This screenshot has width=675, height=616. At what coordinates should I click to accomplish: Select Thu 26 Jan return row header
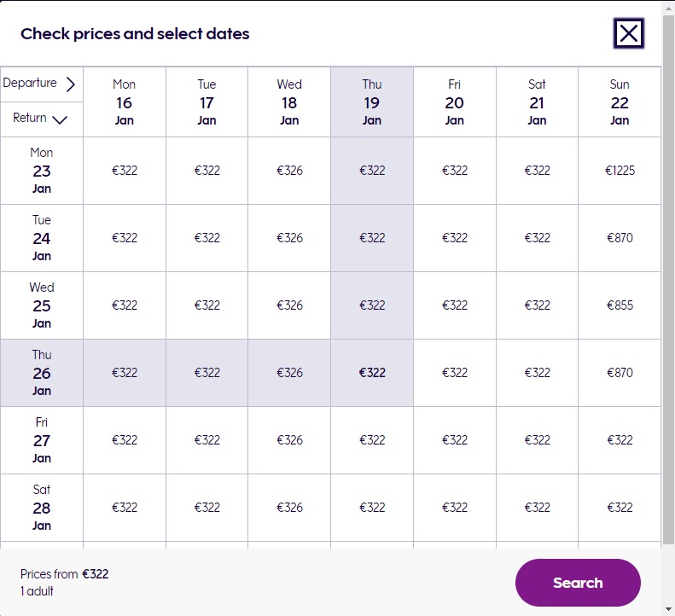42,373
